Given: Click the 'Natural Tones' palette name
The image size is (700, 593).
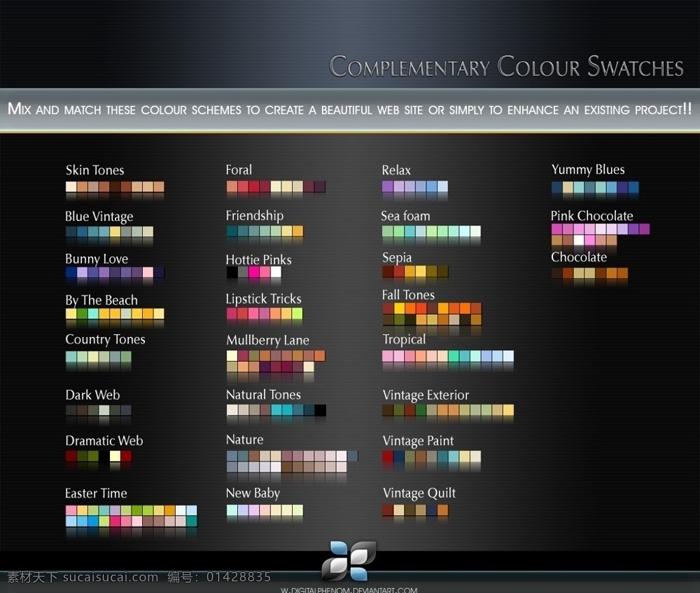Looking at the screenshot, I should coord(263,395).
